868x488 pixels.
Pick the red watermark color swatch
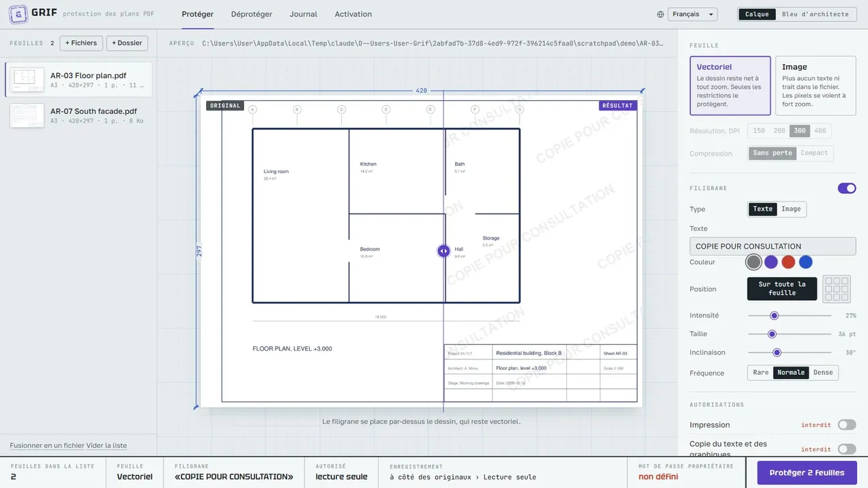pyautogui.click(x=788, y=262)
